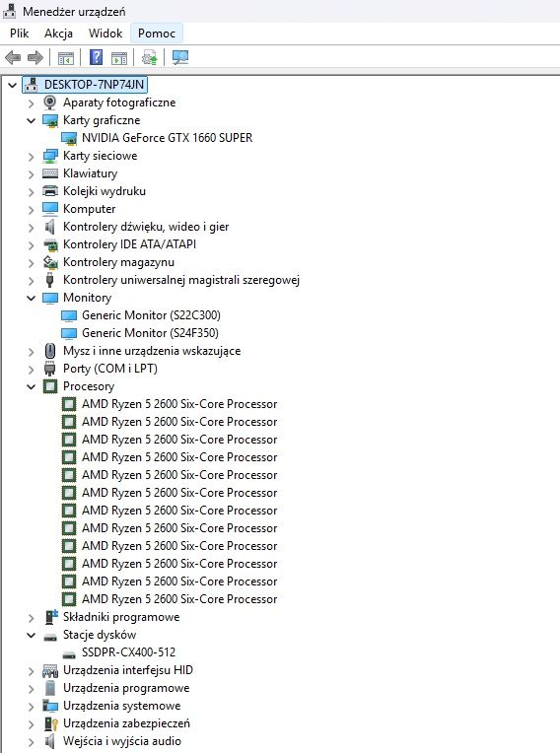Select the Urządzenia programowe tree label

pos(126,688)
